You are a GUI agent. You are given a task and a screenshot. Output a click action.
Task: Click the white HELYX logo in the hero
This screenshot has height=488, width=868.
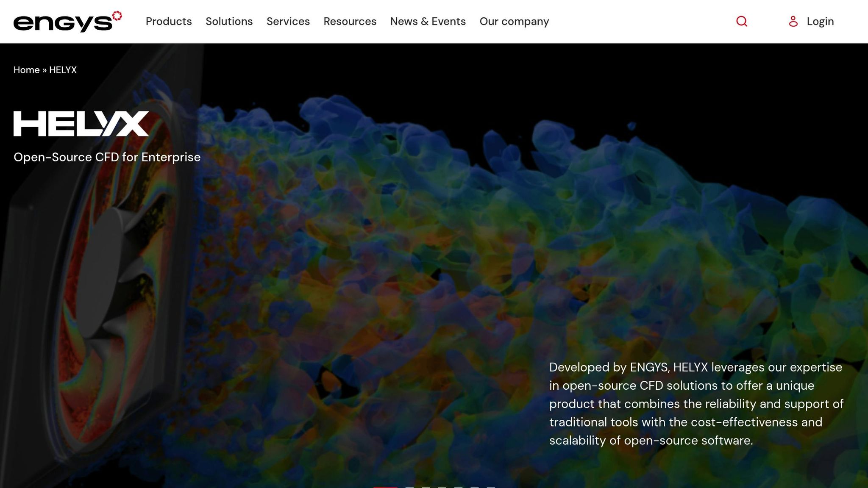tap(81, 124)
